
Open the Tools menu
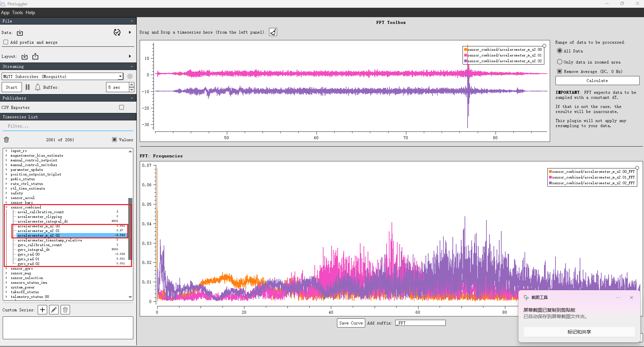point(18,12)
